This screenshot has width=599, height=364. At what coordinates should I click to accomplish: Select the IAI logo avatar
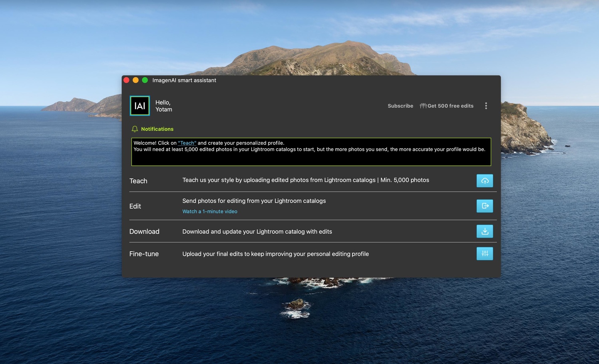pos(139,105)
